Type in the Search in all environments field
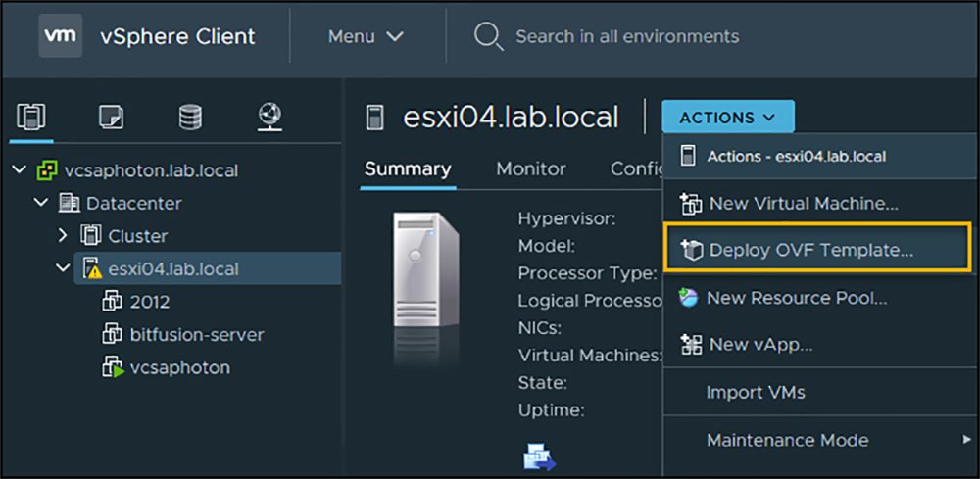This screenshot has height=479, width=980. click(627, 37)
